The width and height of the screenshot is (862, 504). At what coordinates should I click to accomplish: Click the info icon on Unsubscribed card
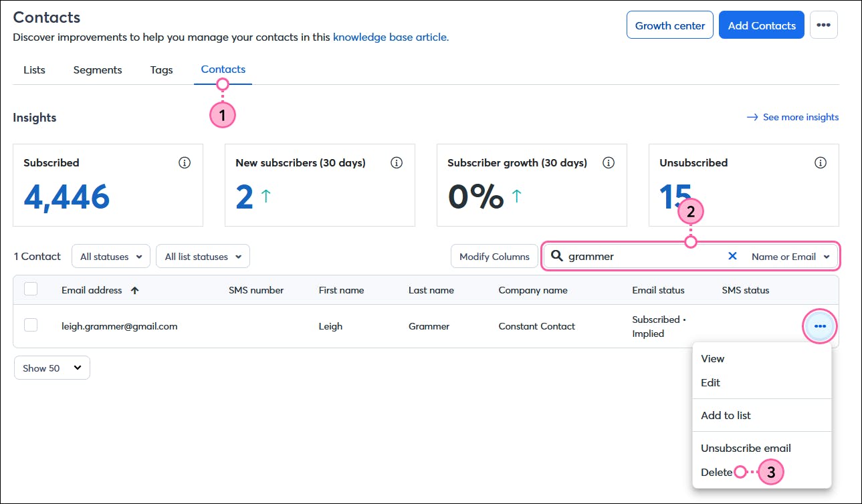point(821,163)
